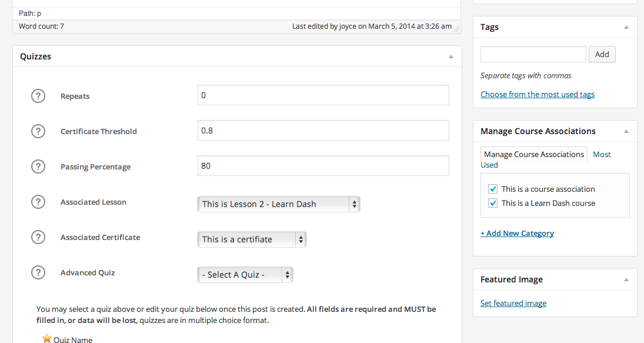Click the help icon beside Associated Certificate

(x=38, y=237)
